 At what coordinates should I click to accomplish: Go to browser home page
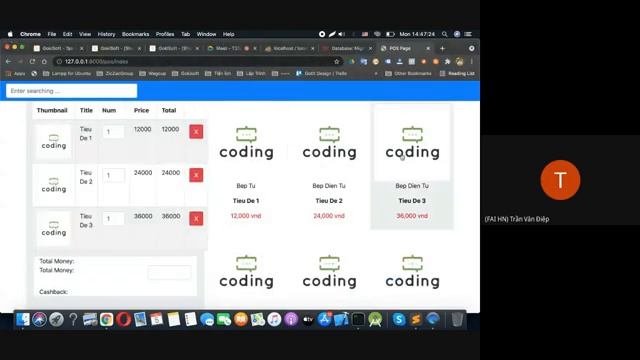tap(44, 61)
